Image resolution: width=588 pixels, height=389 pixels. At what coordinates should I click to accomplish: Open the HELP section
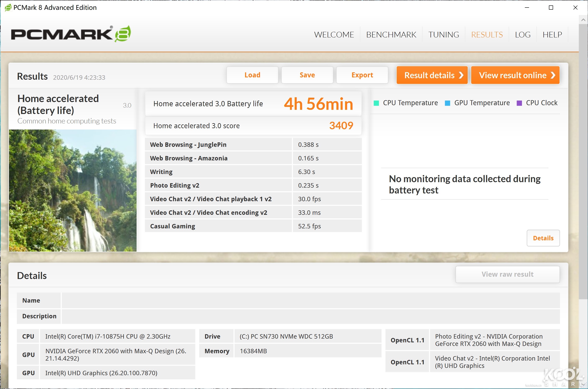pyautogui.click(x=552, y=34)
